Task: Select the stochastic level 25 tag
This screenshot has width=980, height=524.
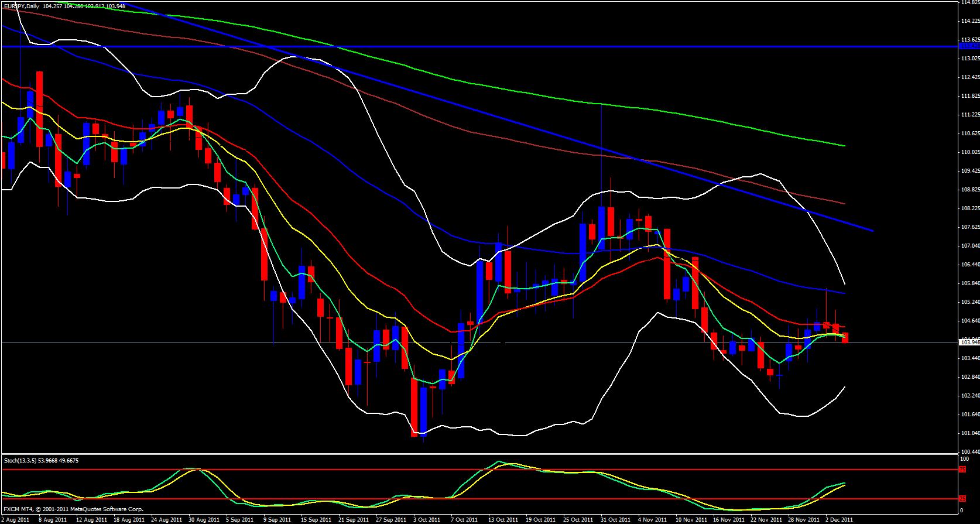Action: coord(962,499)
